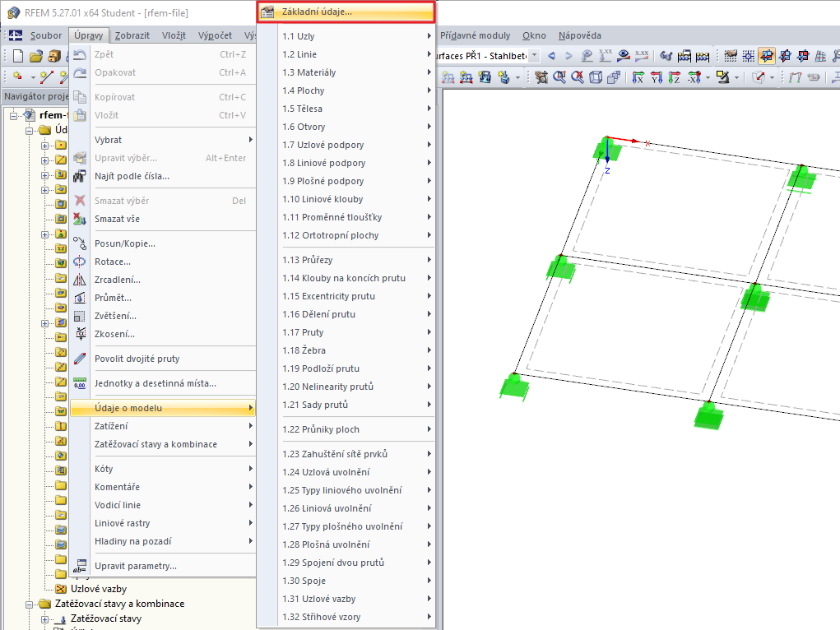
Task: Click the Zrcadlení mirror icon
Action: point(80,280)
